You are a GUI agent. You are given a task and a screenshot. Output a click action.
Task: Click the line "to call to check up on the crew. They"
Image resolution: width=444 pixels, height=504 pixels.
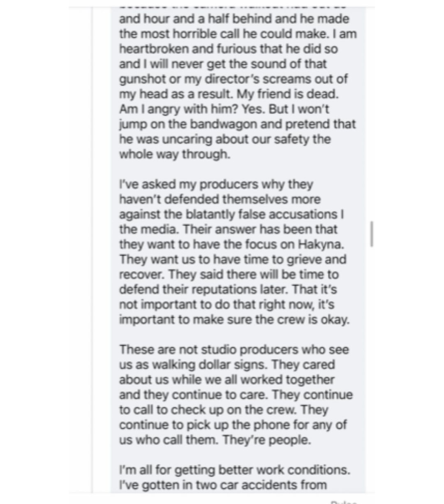[x=224, y=409]
